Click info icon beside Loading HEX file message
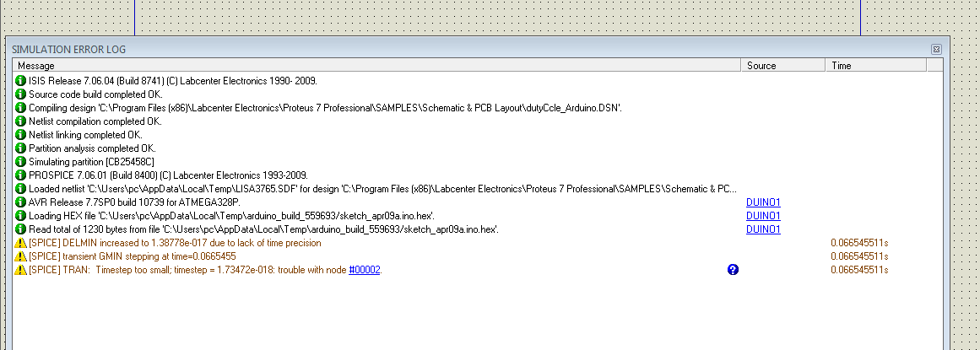Viewport: 980px width, 350px height. coord(20,216)
